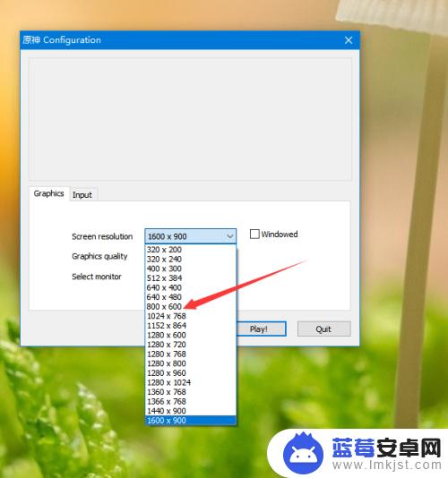Pick the 1600 x 900 highlighted option
Screen dimensions: 448x478
191,420
